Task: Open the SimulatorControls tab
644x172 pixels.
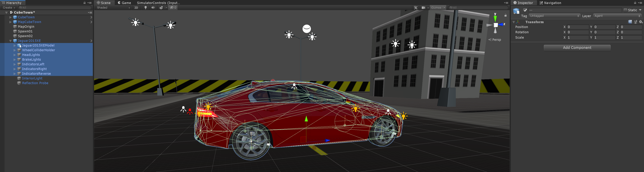Action: coord(159,3)
